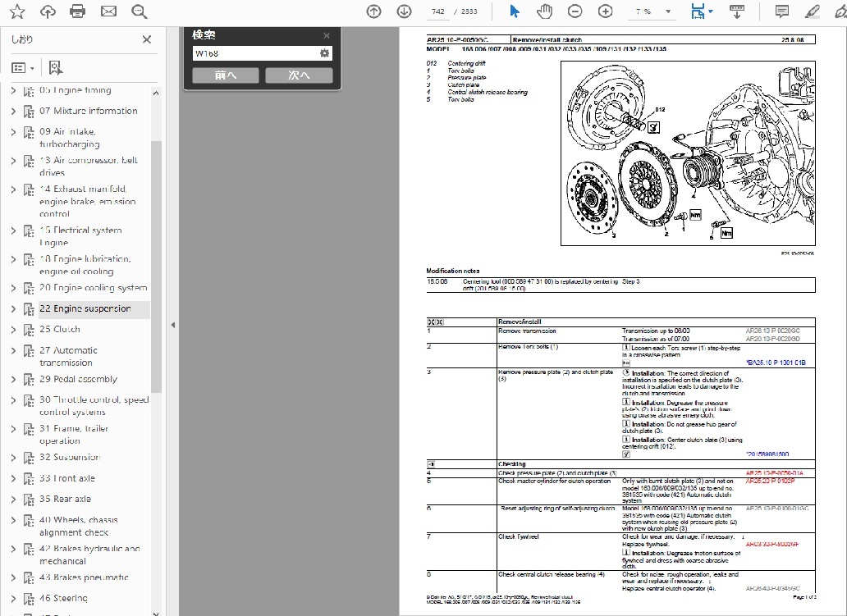
Task: Open the find text magnifier icon
Action: tap(140, 11)
